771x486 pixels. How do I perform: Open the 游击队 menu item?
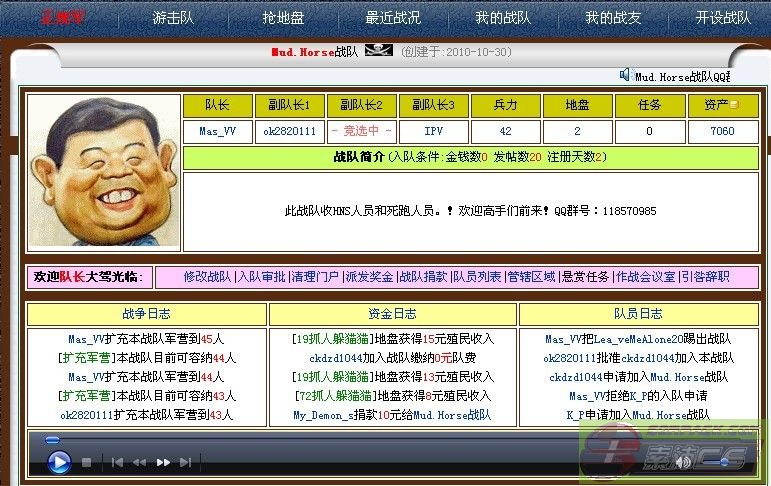click(173, 18)
